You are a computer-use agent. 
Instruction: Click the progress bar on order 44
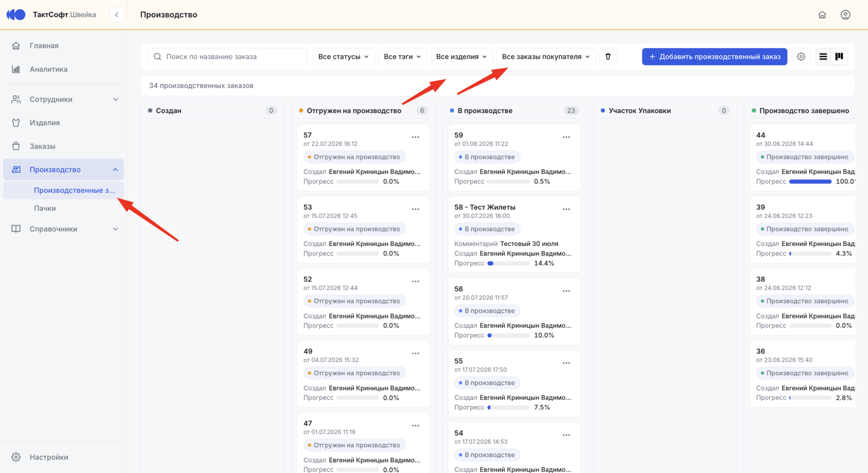pos(810,181)
